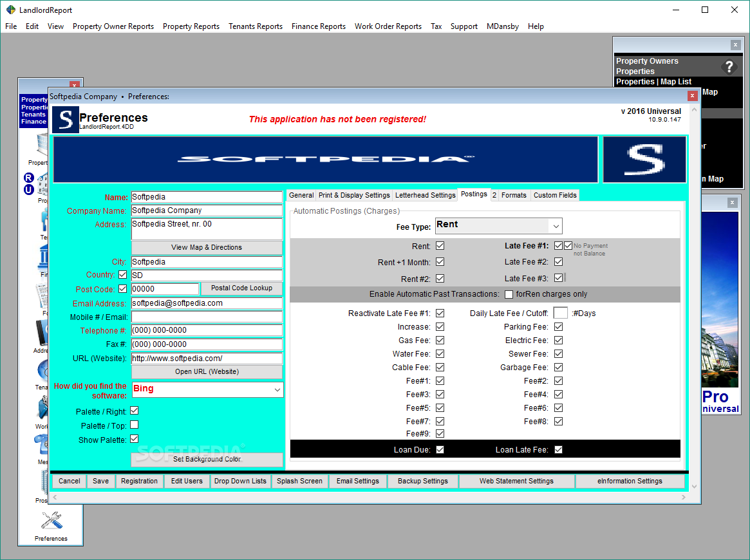The width and height of the screenshot is (750, 560).
Task: Click the Daily Late Fee days field
Action: click(561, 313)
